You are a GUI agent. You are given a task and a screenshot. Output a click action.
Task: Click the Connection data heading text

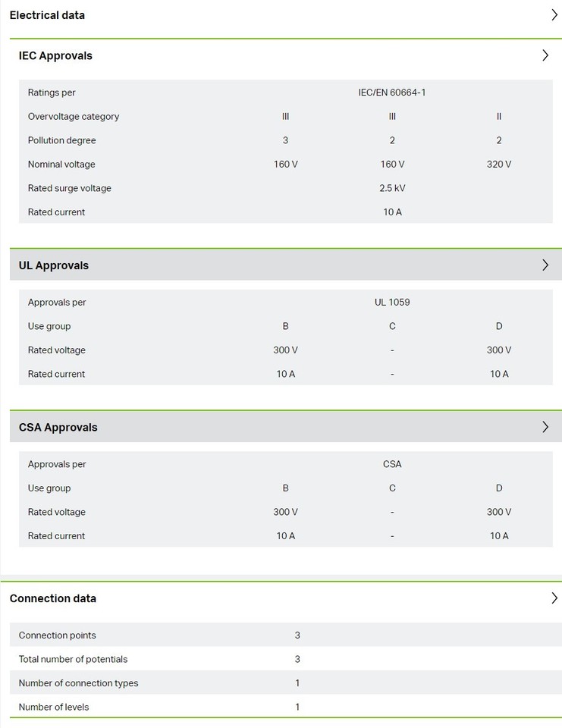click(x=53, y=598)
